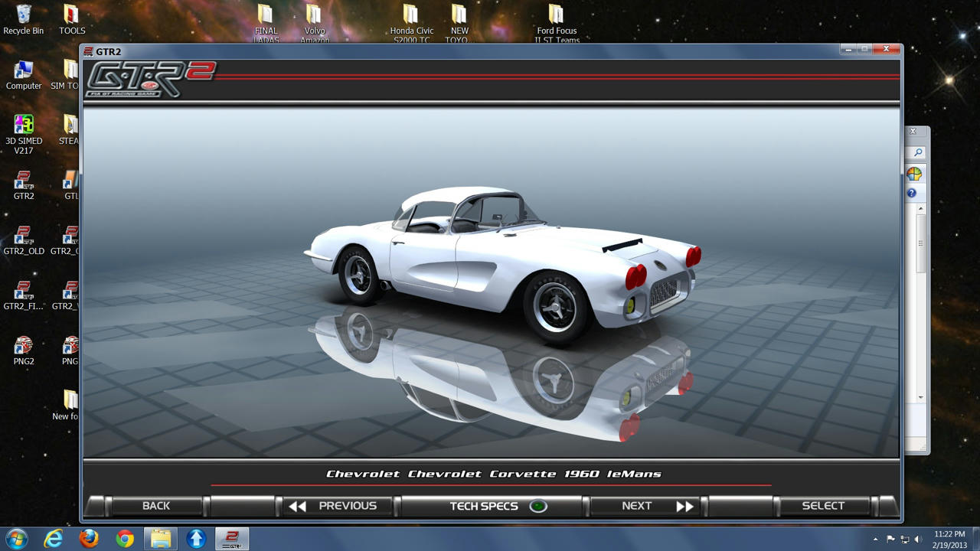Launch 3D SIMED V217 desktop shortcut
Viewport: 980px width, 551px height.
click(x=23, y=134)
